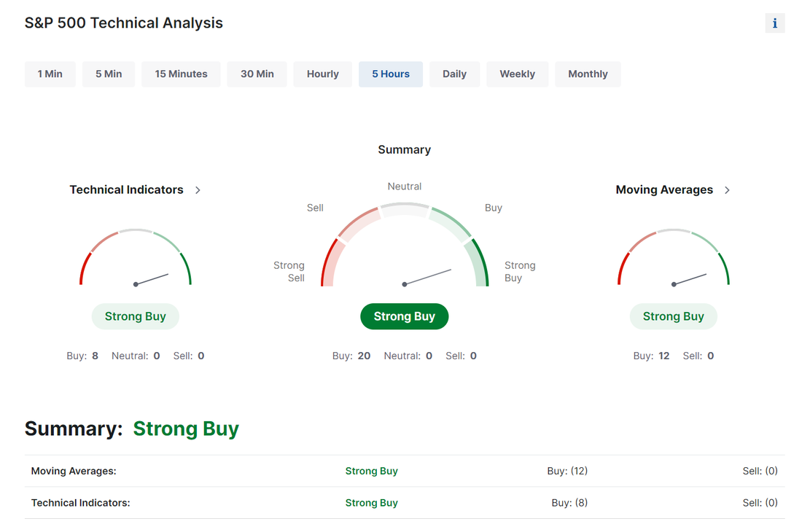Click Strong Buy badge under Moving Averages
This screenshot has height=532, width=802.
point(674,316)
